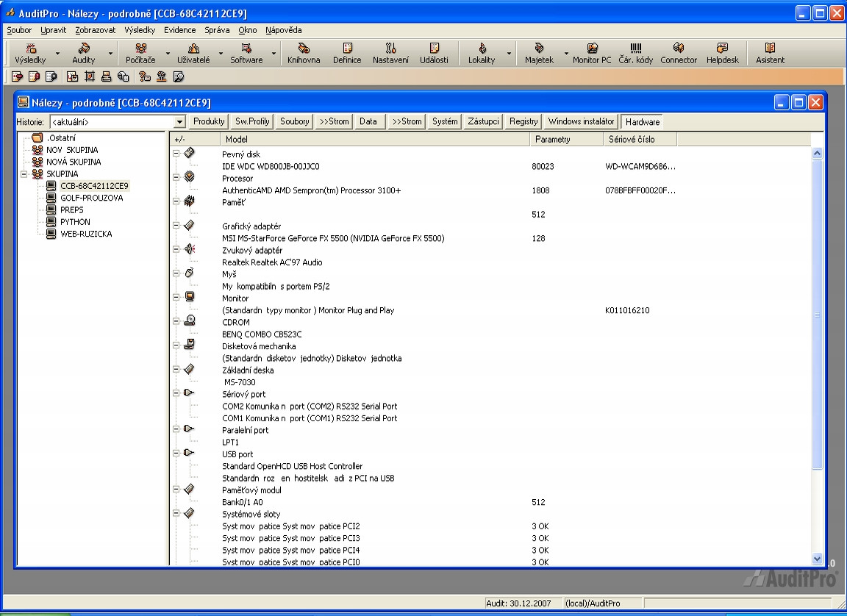Screen dimensions: 847x616
Task: Click the Systém tab button
Action: [445, 121]
